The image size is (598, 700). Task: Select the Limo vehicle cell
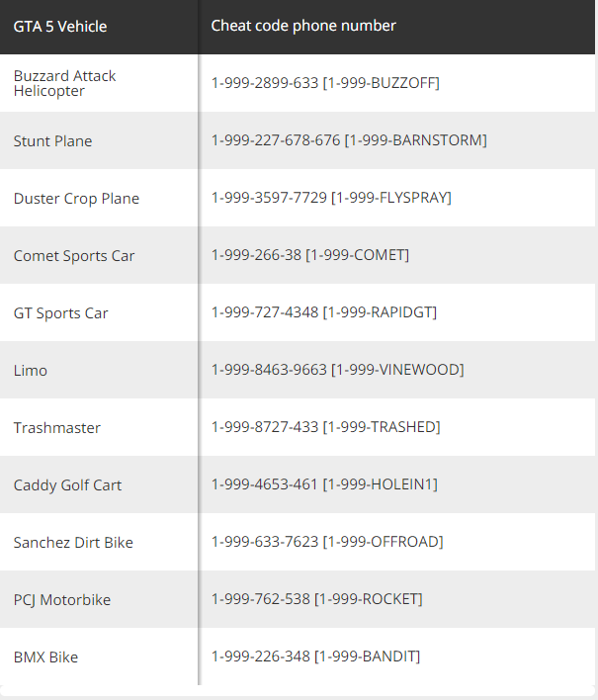31,370
